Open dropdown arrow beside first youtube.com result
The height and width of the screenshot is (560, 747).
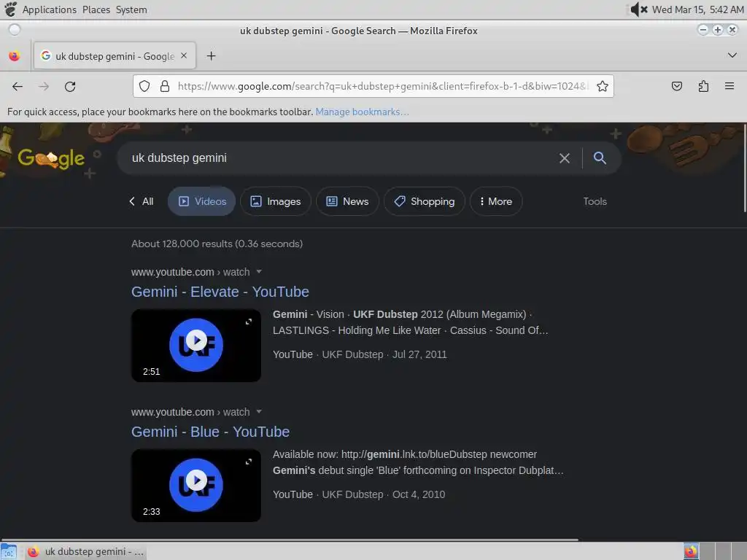click(x=259, y=271)
